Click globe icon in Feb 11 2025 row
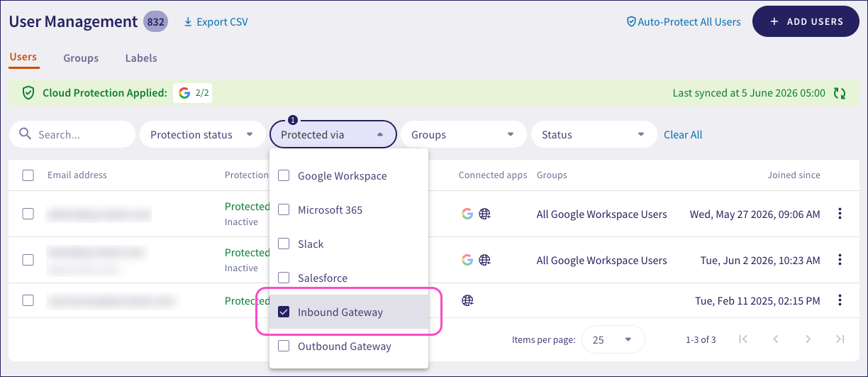This screenshot has height=377, width=868. click(x=467, y=300)
